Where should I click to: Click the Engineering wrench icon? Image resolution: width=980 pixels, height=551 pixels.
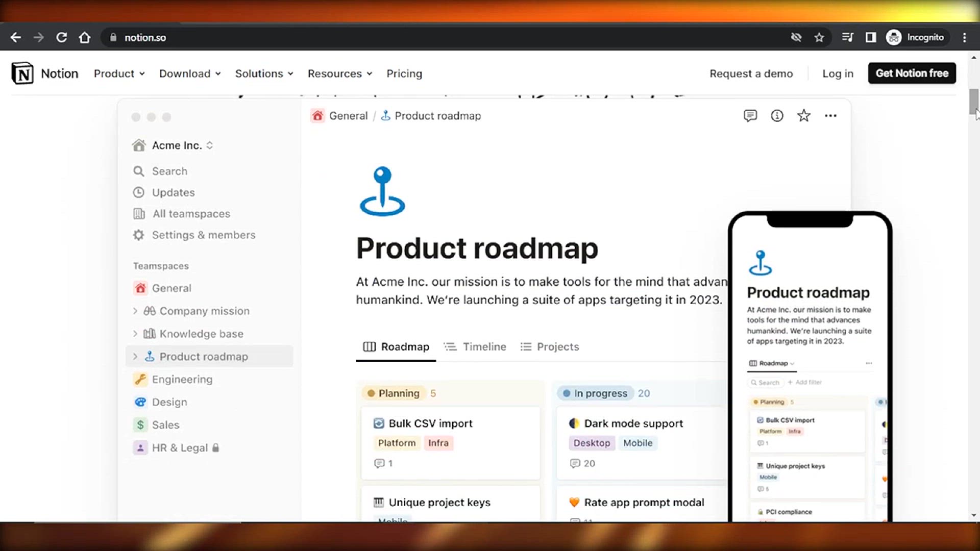point(140,379)
